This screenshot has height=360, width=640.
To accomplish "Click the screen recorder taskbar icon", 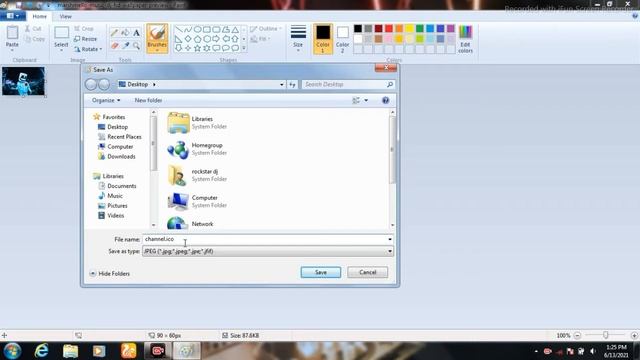I will 158,351.
